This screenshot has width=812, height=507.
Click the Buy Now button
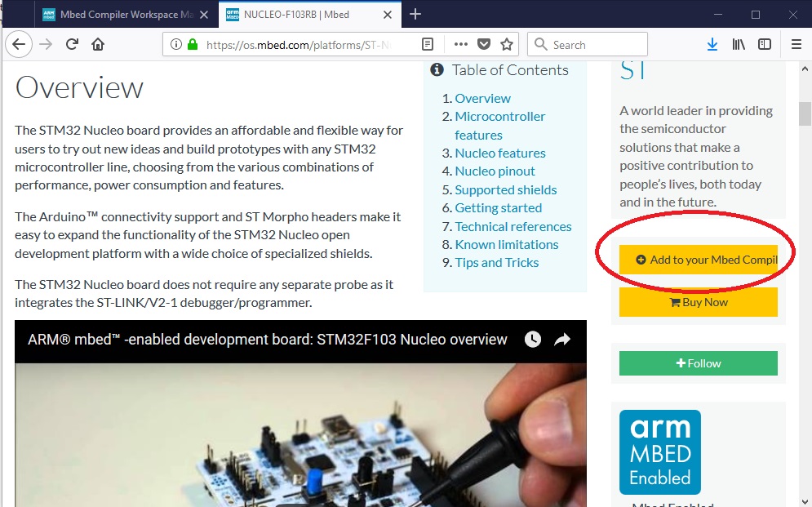(698, 302)
